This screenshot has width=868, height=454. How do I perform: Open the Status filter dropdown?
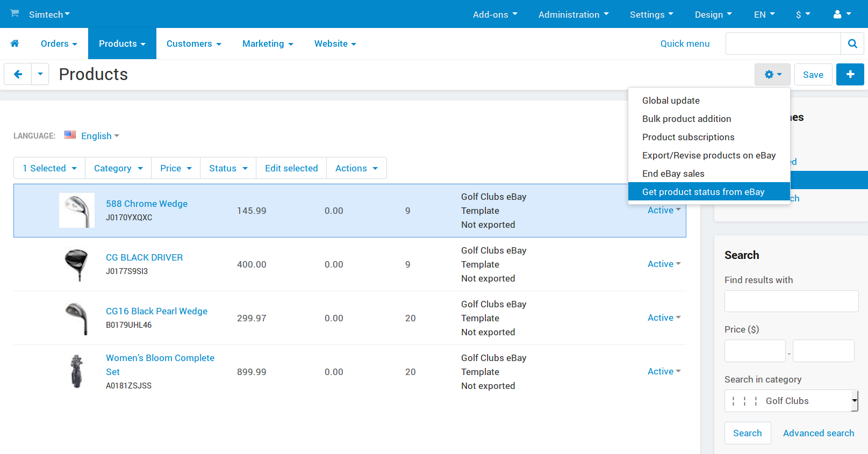(x=228, y=168)
